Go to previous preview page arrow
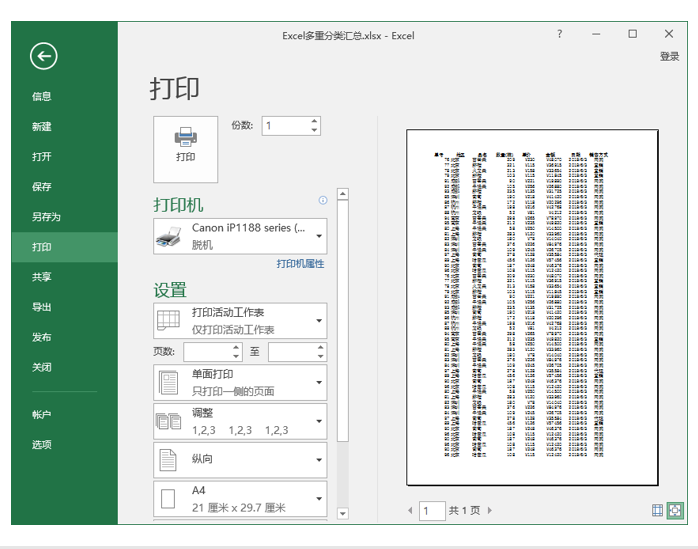Viewport: 698px width, 549px height. coord(410,510)
